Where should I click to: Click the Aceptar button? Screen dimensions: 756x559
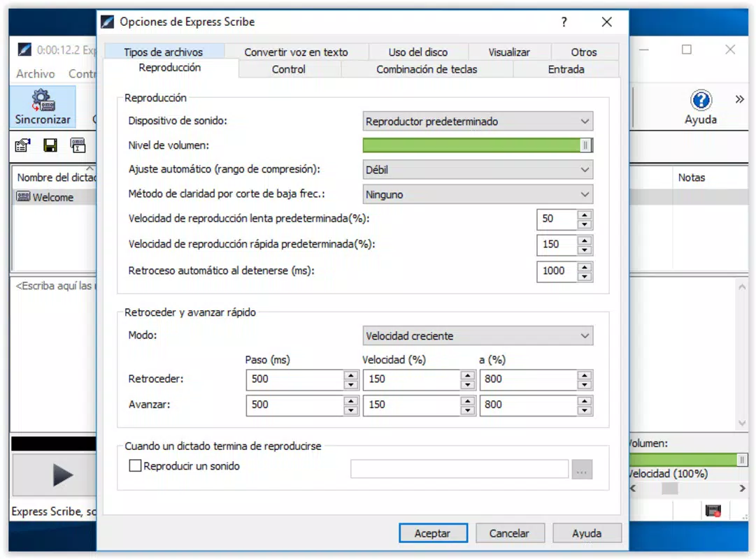pos(433,533)
